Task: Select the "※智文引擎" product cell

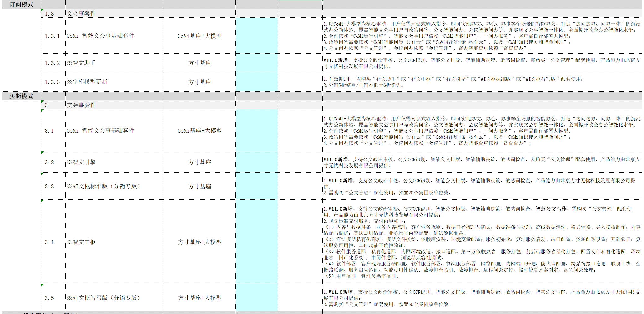Action: tap(115, 162)
